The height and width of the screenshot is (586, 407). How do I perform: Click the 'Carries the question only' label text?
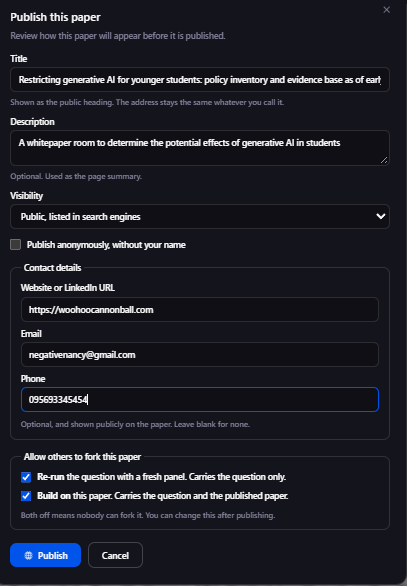(x=237, y=477)
